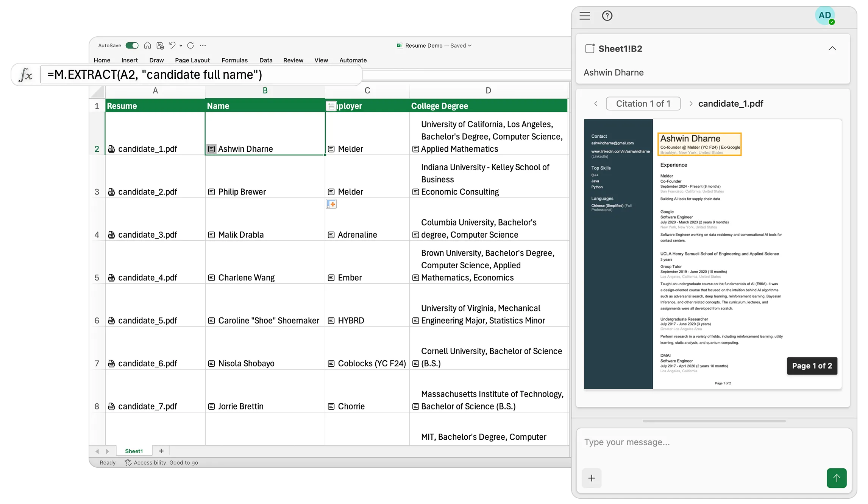Click into the formula bar M.EXTRACT text

coord(155,75)
